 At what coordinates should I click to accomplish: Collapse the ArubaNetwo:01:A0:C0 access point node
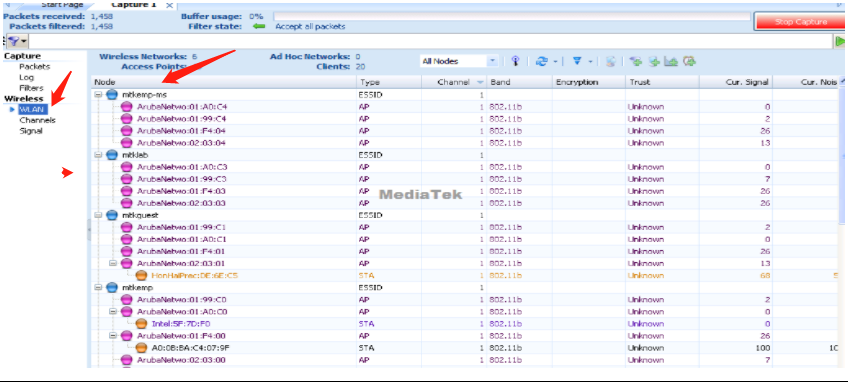[x=112, y=312]
